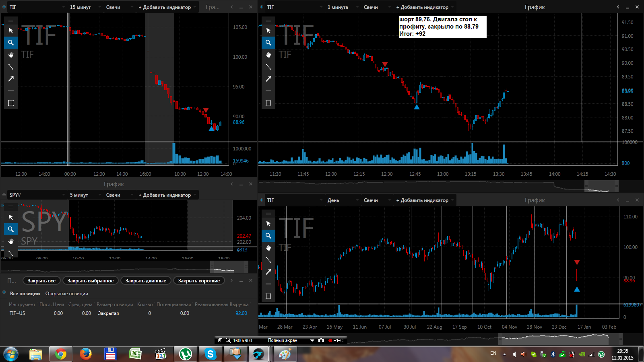Screen dimensions: 644x362
Task: Click the 92.00 realized profit value
Action: [x=241, y=313]
